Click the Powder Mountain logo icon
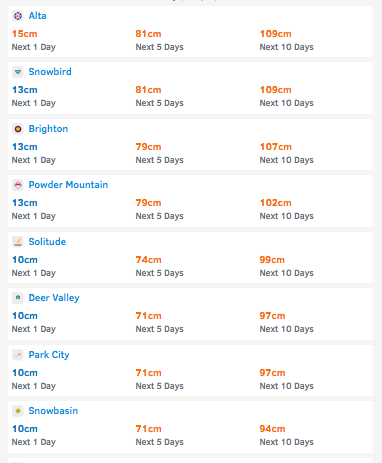Viewport: 382px width, 463px height. [x=18, y=185]
